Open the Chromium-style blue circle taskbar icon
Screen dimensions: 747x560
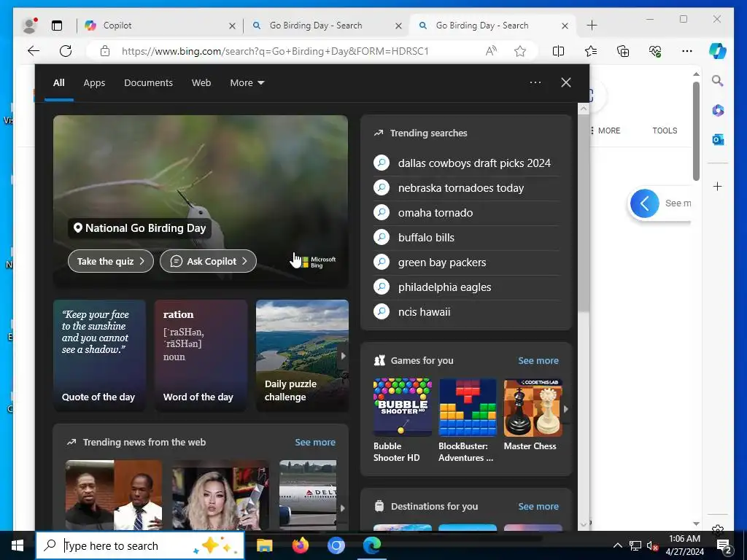[336, 545]
